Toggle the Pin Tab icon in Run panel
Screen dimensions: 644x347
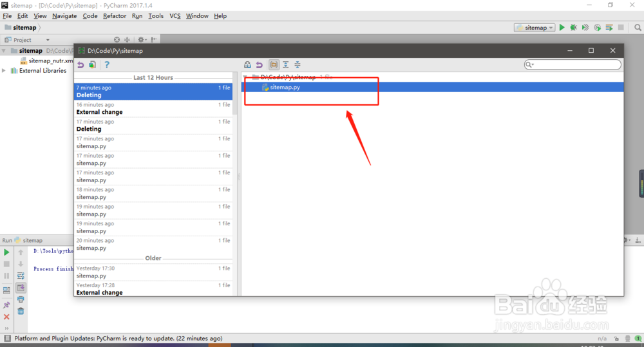(6, 305)
